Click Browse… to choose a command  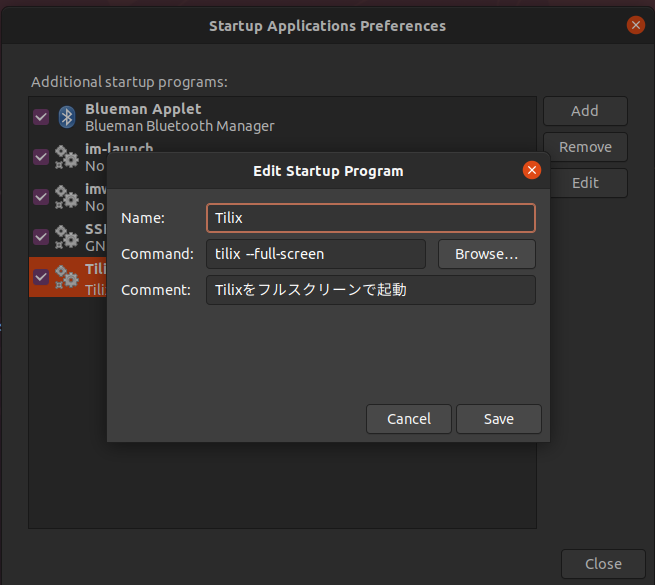tap(487, 254)
